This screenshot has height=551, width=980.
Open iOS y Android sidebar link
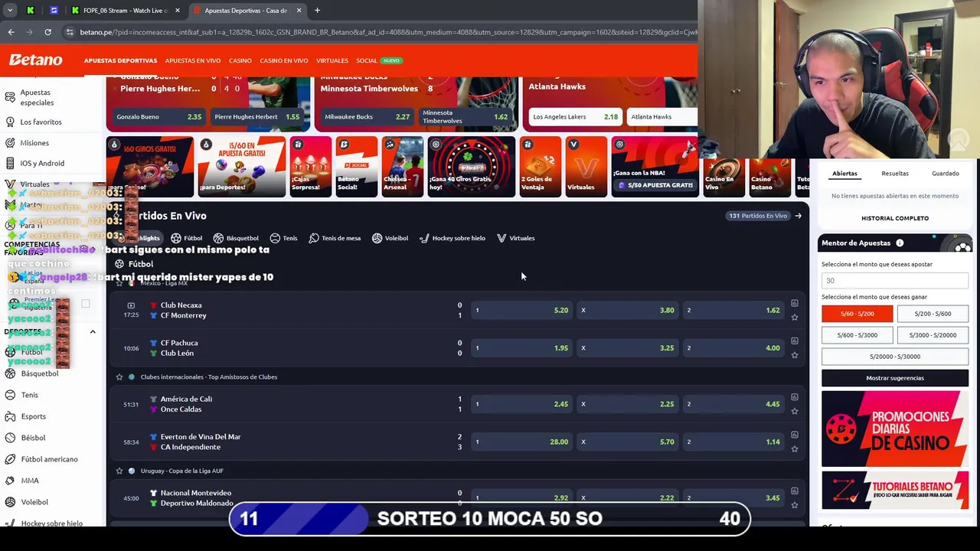coord(42,163)
